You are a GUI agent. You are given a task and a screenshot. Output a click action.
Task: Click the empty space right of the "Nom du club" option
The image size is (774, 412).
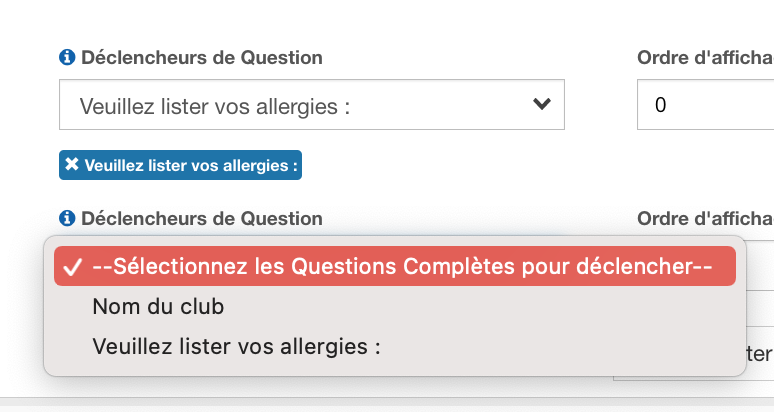(480, 306)
